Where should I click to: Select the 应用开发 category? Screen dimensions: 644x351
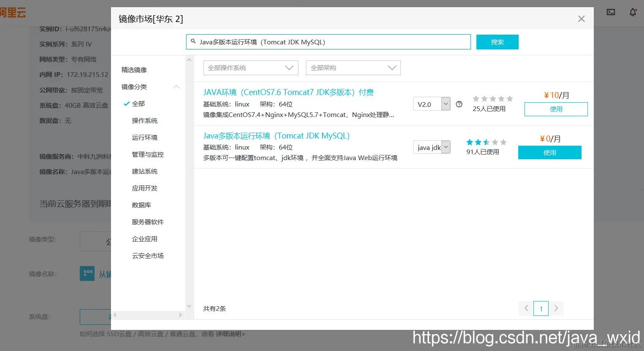click(x=145, y=188)
